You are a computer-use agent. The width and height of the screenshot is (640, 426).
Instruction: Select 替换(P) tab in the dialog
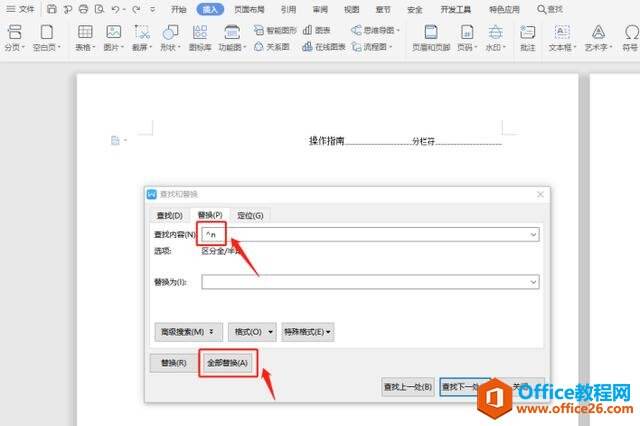point(210,215)
